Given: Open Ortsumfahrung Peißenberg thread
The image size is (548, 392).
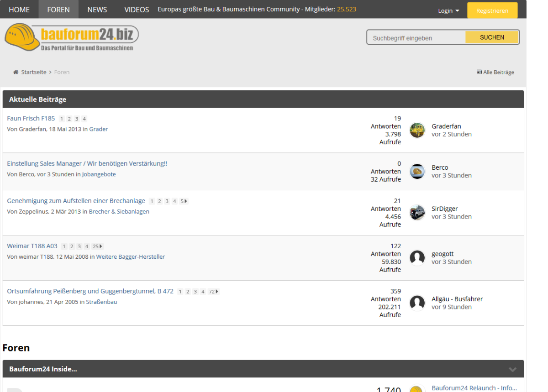Looking at the screenshot, I should pos(90,292).
